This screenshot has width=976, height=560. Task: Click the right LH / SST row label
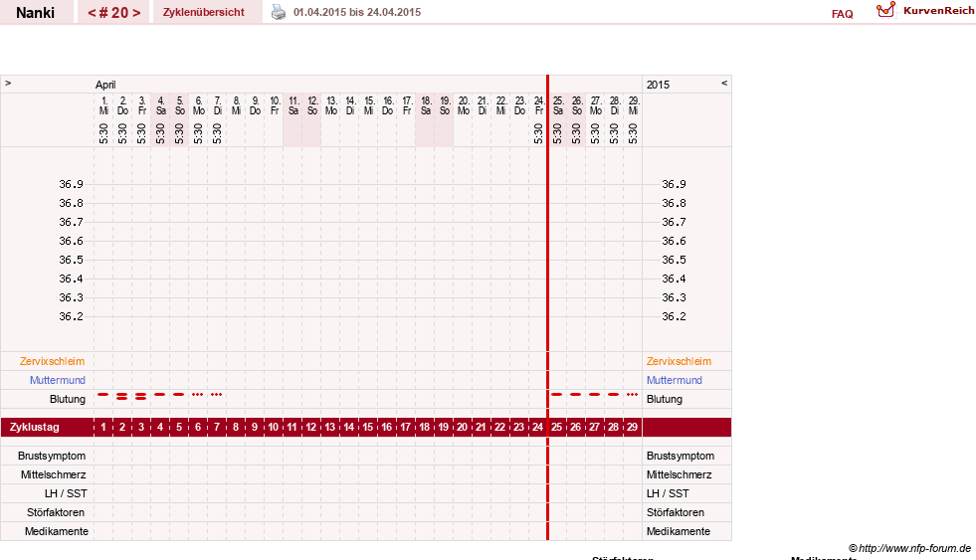668,493
